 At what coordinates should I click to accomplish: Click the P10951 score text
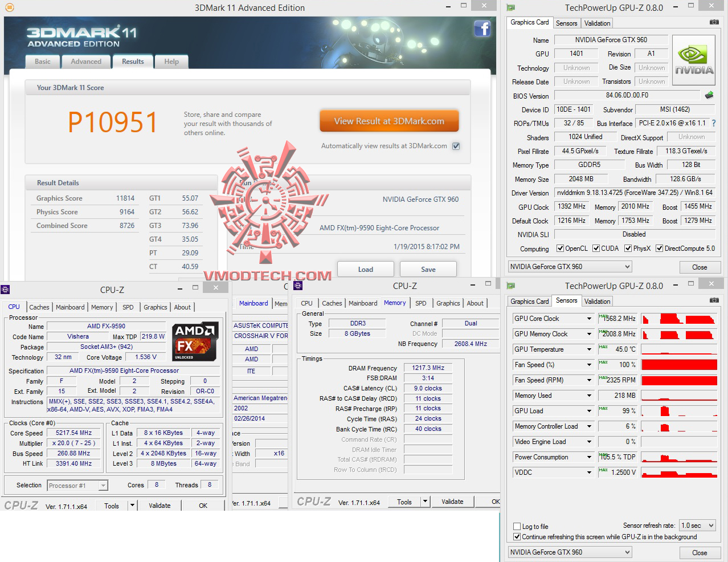pyautogui.click(x=112, y=122)
